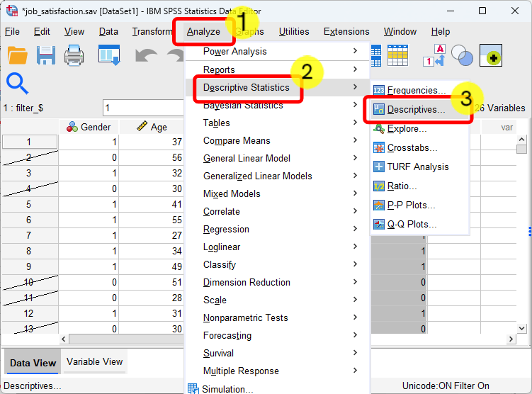Click the TURF Analysis plus icon
This screenshot has width=532, height=394.
coord(379,167)
